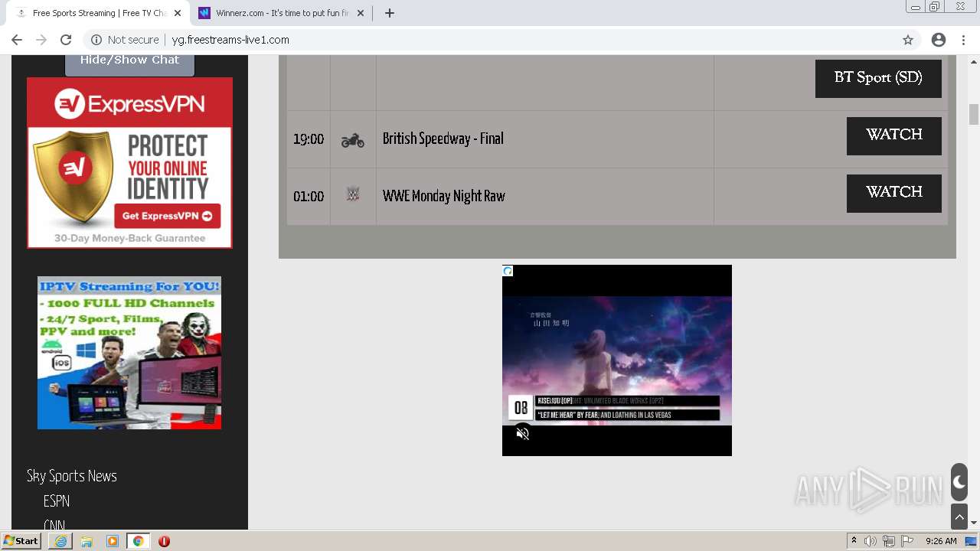Jump to page top with arrow button
This screenshot has width=980, height=551.
959,517
